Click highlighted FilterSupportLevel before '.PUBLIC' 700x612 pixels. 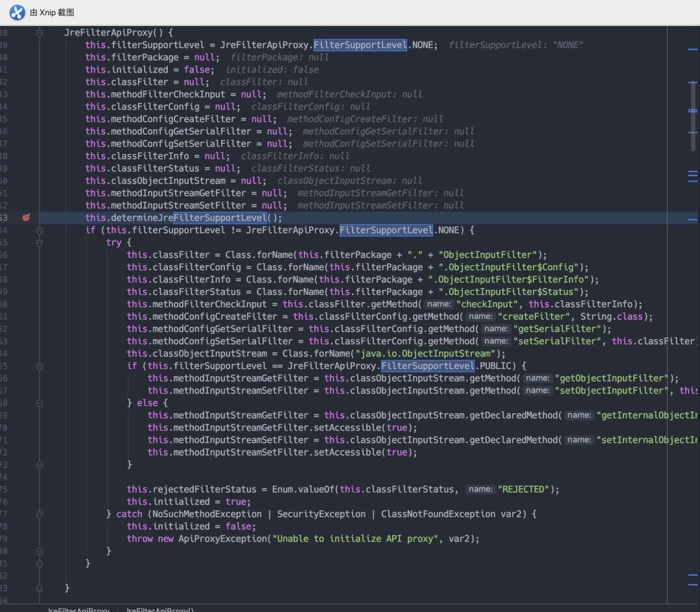(427, 366)
